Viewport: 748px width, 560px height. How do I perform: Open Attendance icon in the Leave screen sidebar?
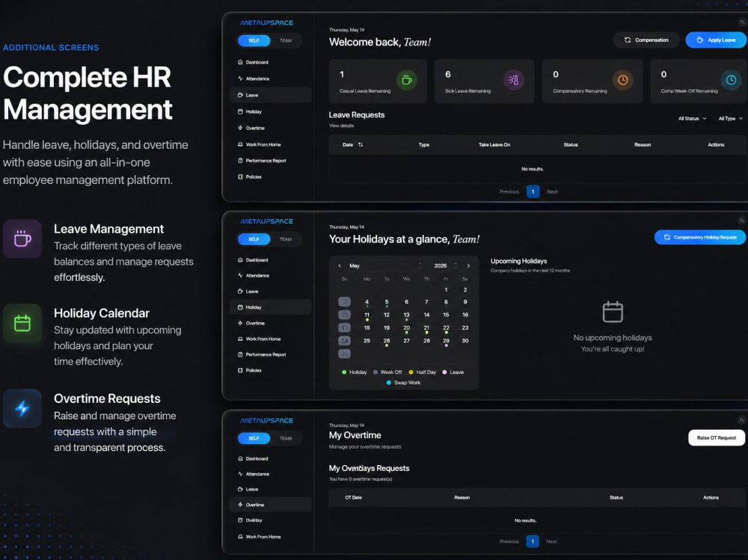240,79
